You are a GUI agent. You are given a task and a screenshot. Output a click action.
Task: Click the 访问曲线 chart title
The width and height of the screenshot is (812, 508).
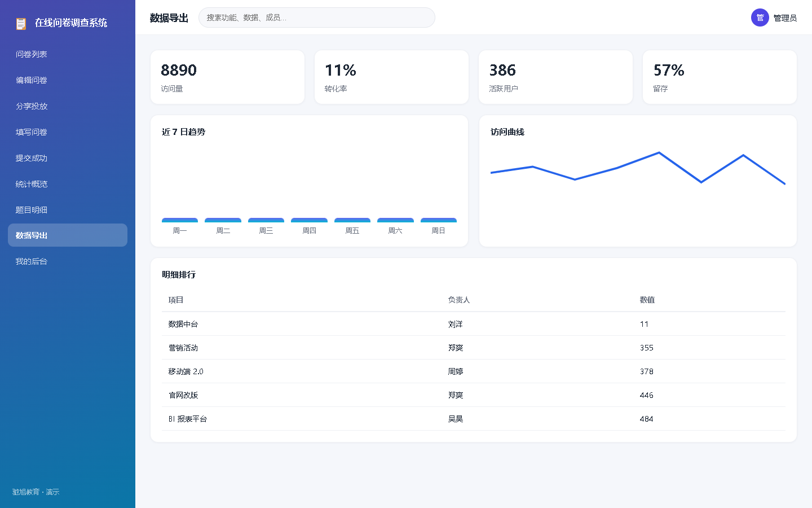tap(507, 132)
